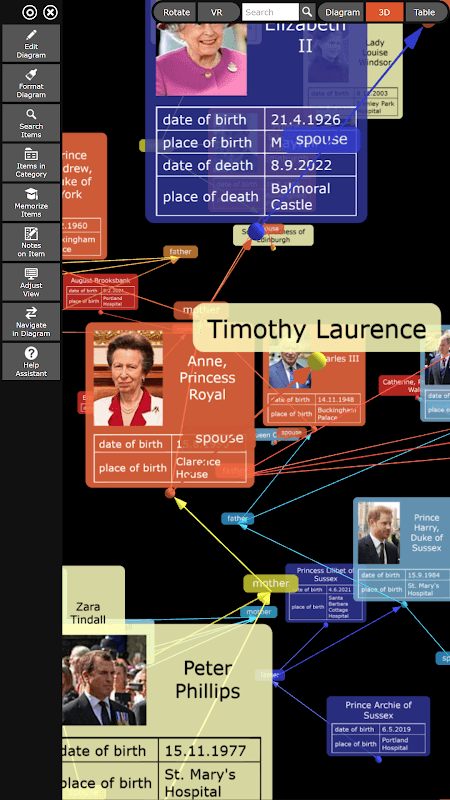The height and width of the screenshot is (800, 450).
Task: Click into the Search input field
Action: pyautogui.click(x=270, y=12)
